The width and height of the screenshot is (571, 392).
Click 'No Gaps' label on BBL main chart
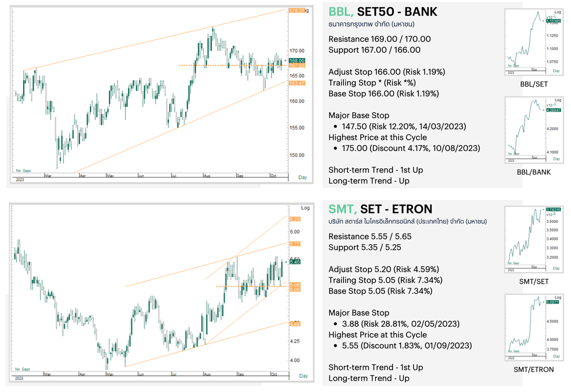23,170
